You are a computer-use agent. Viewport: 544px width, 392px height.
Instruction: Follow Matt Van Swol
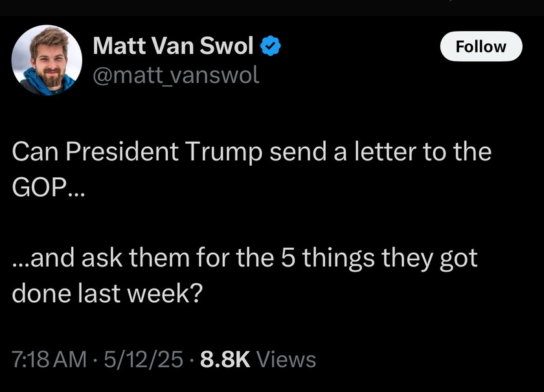tap(481, 47)
